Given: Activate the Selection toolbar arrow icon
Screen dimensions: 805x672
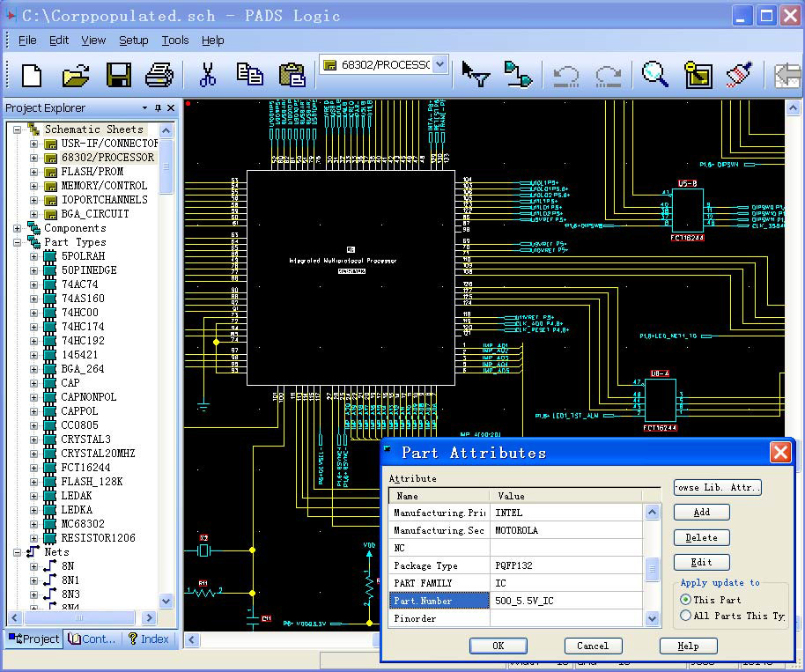Looking at the screenshot, I should [x=476, y=75].
